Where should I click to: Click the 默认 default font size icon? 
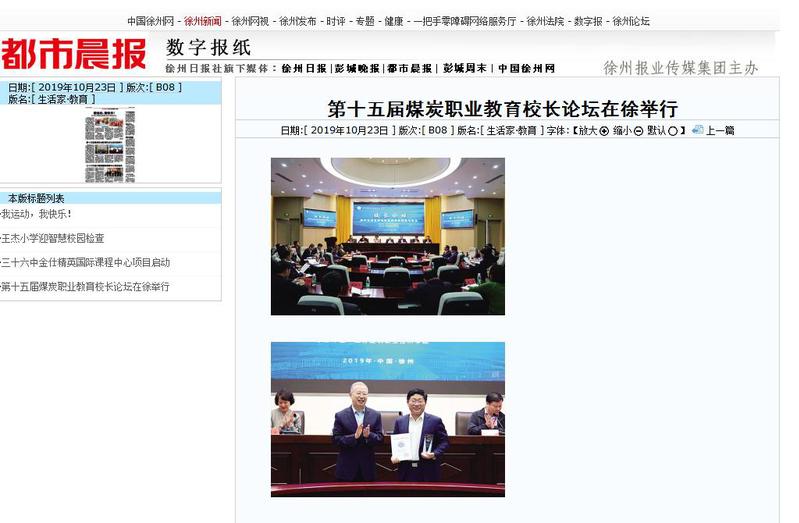(672, 131)
